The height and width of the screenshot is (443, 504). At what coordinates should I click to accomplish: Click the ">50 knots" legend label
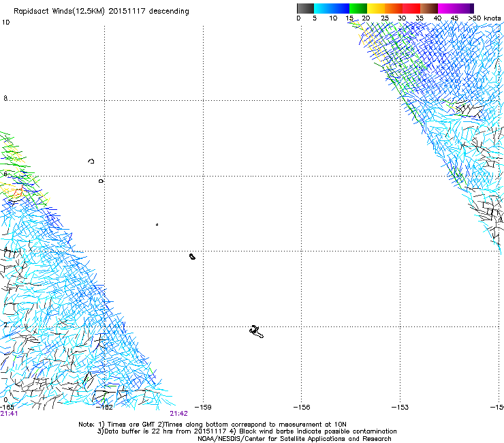coord(484,18)
